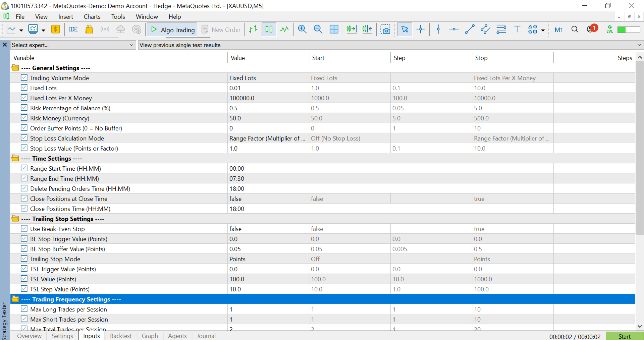This screenshot has width=644, height=340.
Task: Open the Select expert dropdown
Action: coord(73,45)
